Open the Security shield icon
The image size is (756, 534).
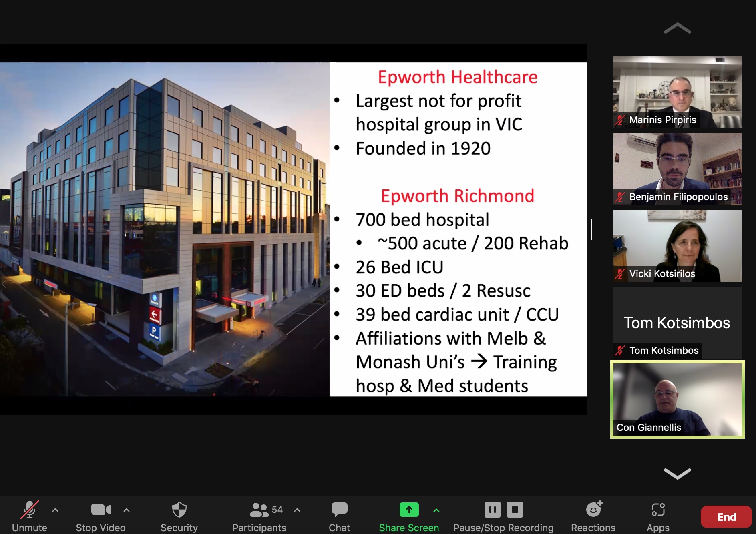click(x=179, y=510)
